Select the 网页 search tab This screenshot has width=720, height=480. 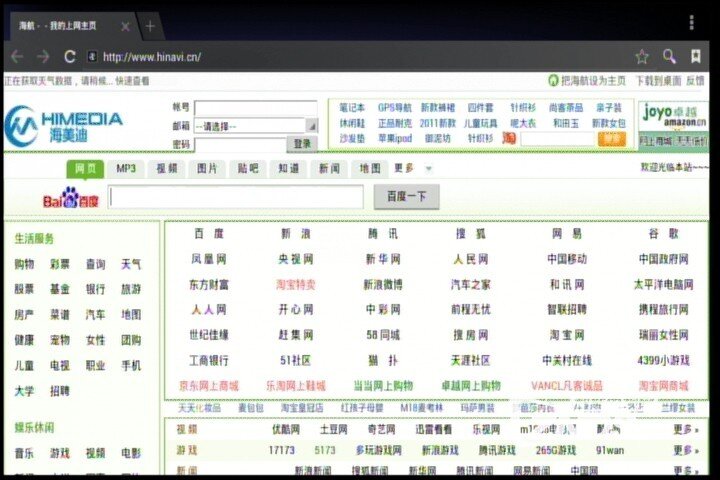point(85,169)
